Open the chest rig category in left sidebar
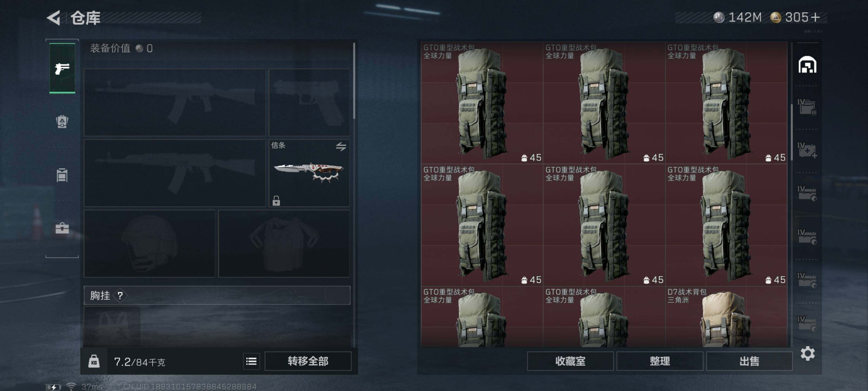This screenshot has height=391, width=868. 62,175
